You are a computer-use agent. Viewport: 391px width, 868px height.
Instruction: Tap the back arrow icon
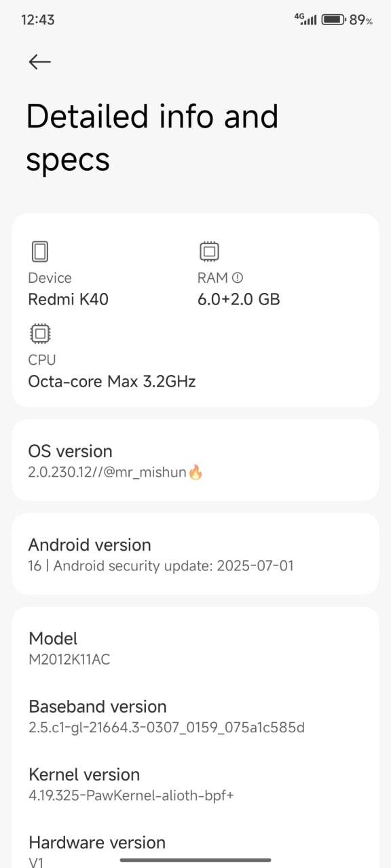pos(39,62)
